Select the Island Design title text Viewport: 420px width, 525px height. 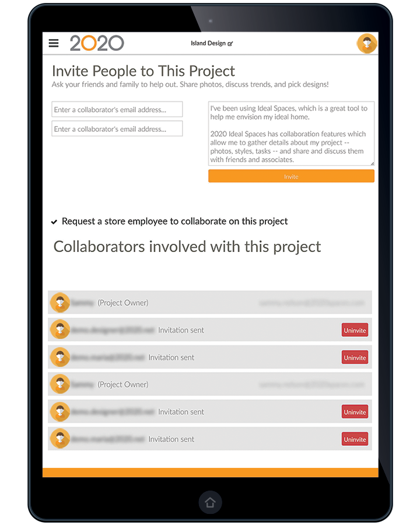click(208, 43)
